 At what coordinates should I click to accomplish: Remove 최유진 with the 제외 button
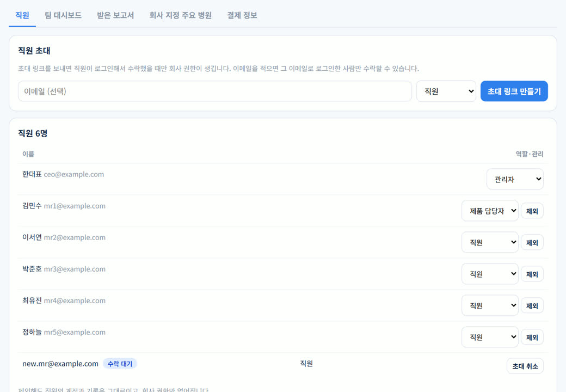coord(532,306)
